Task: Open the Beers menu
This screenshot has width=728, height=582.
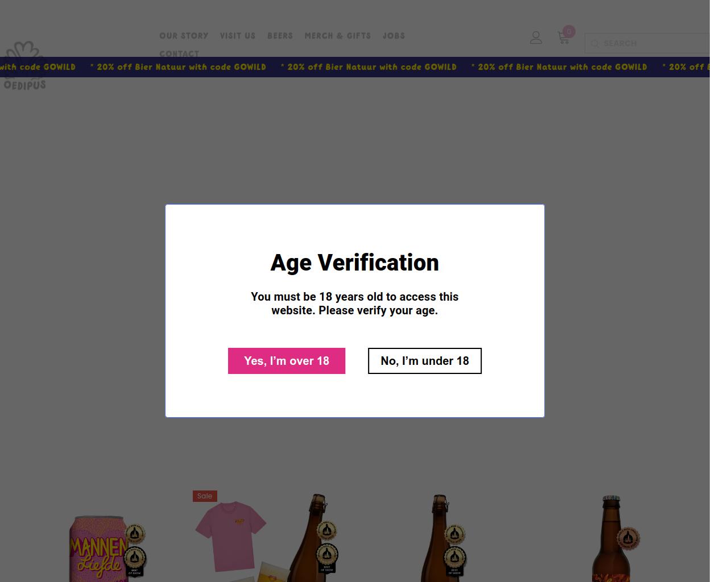Action: coord(280,36)
